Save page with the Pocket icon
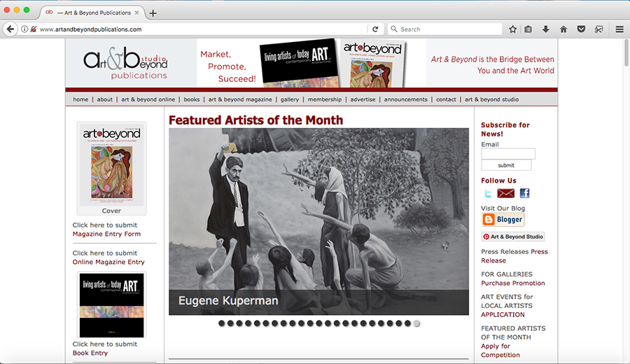This screenshot has height=364, width=630. [581, 29]
